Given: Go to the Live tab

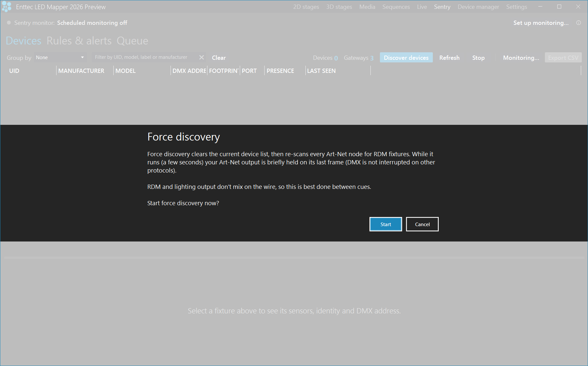Looking at the screenshot, I should click(x=422, y=7).
